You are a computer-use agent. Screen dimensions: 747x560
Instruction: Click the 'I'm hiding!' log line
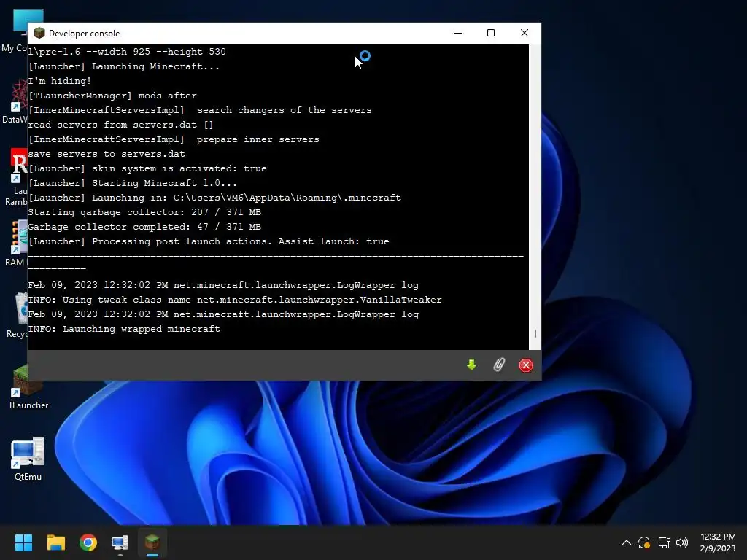(x=60, y=81)
